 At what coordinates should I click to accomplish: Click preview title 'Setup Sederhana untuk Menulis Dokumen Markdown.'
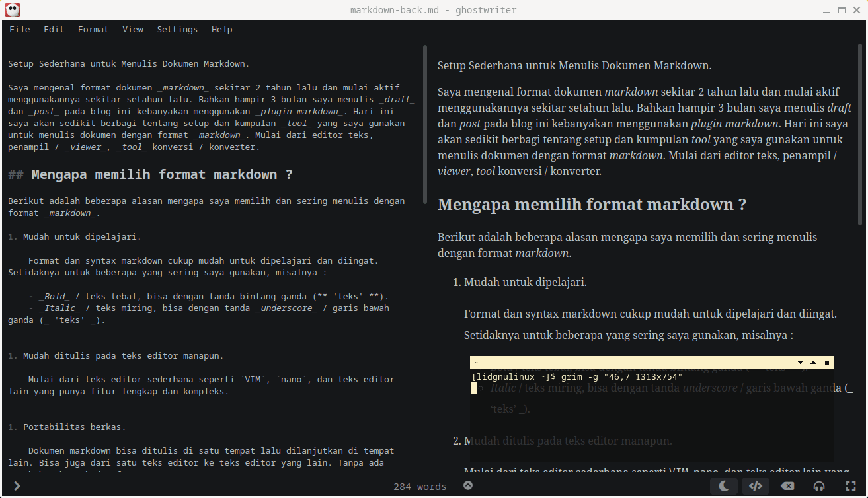point(574,65)
